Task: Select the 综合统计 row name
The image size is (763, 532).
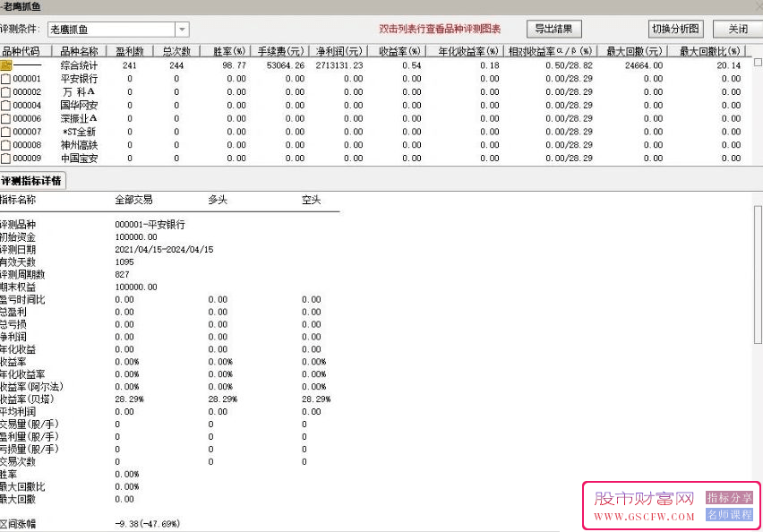Action: click(80, 65)
